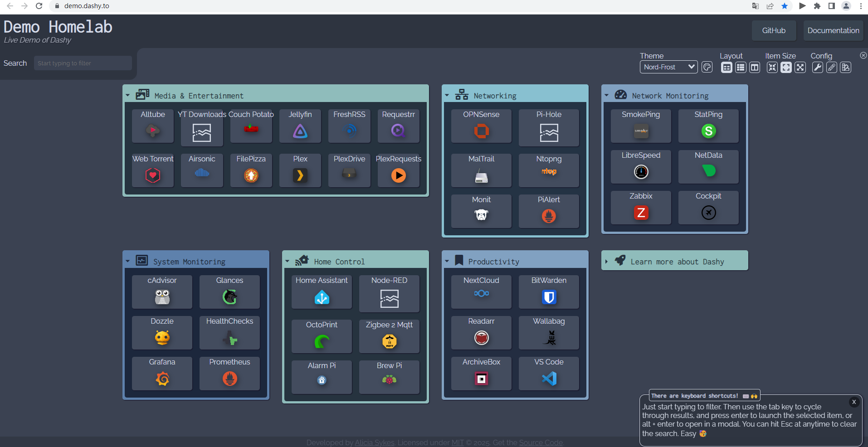Collapse the Productivity section
The width and height of the screenshot is (868, 447).
(x=447, y=262)
